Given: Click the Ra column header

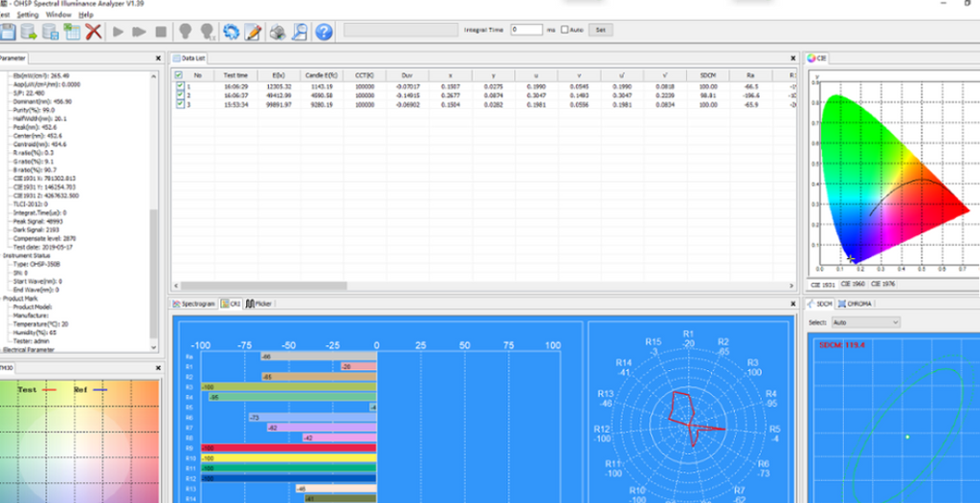Looking at the screenshot, I should pos(750,75).
